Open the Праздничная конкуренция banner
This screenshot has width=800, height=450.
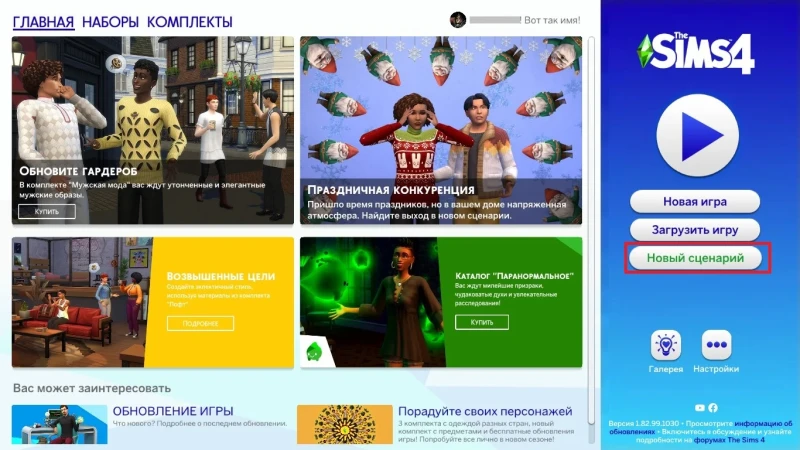pyautogui.click(x=441, y=130)
